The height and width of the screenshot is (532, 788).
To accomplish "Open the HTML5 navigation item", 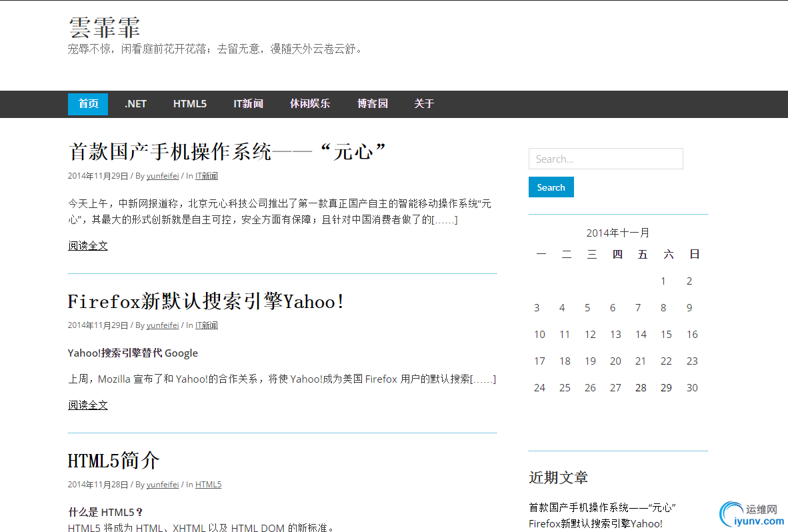I will tap(190, 104).
